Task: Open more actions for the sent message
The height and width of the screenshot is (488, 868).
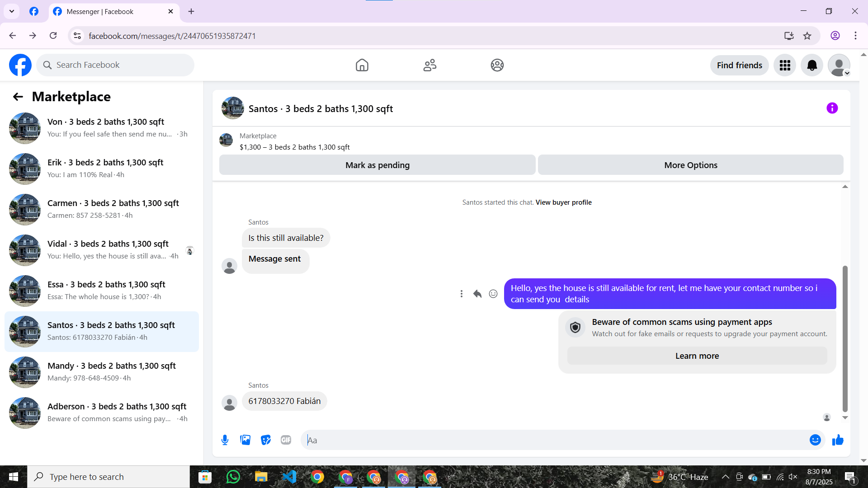Action: coord(461,294)
